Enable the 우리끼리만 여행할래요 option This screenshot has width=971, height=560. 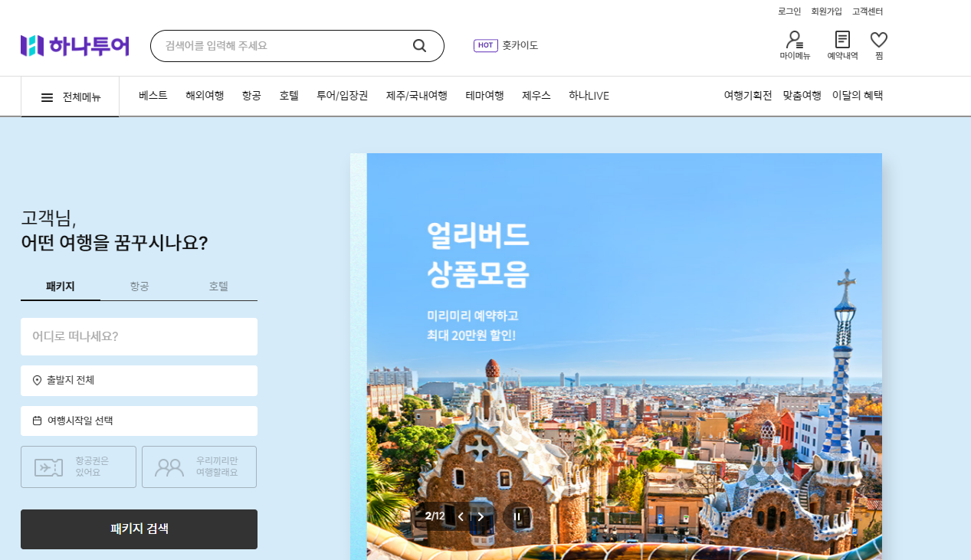tap(198, 467)
